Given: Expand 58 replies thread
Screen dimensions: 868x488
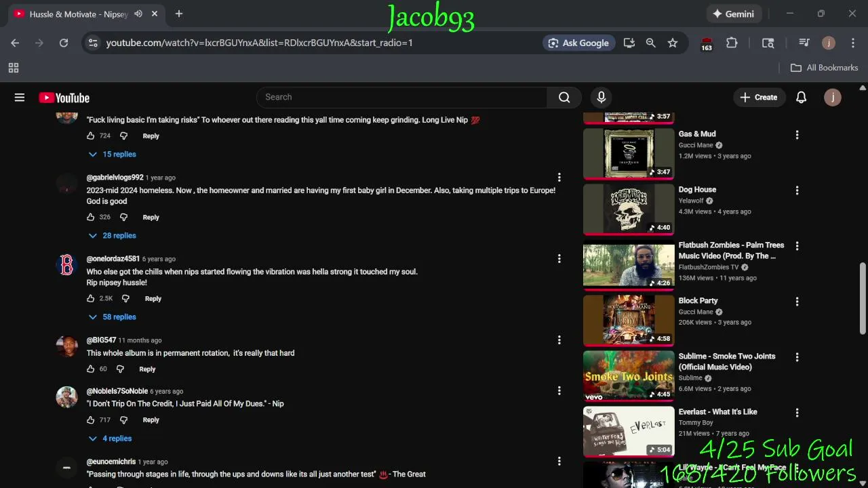Looking at the screenshot, I should [113, 317].
